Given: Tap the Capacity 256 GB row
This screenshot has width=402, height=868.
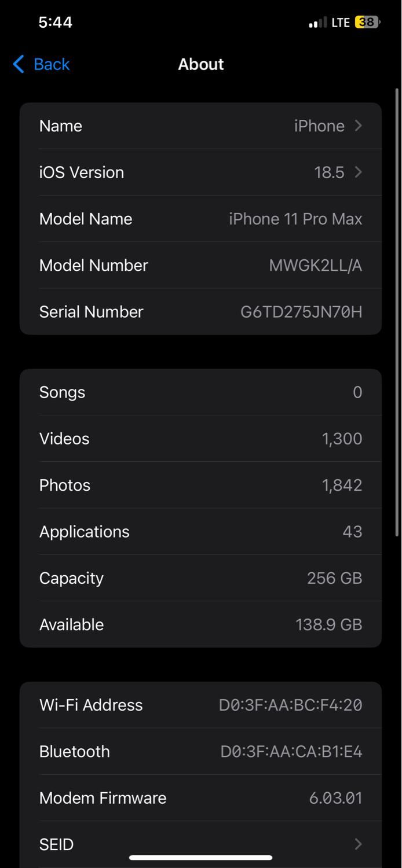Looking at the screenshot, I should 200,578.
